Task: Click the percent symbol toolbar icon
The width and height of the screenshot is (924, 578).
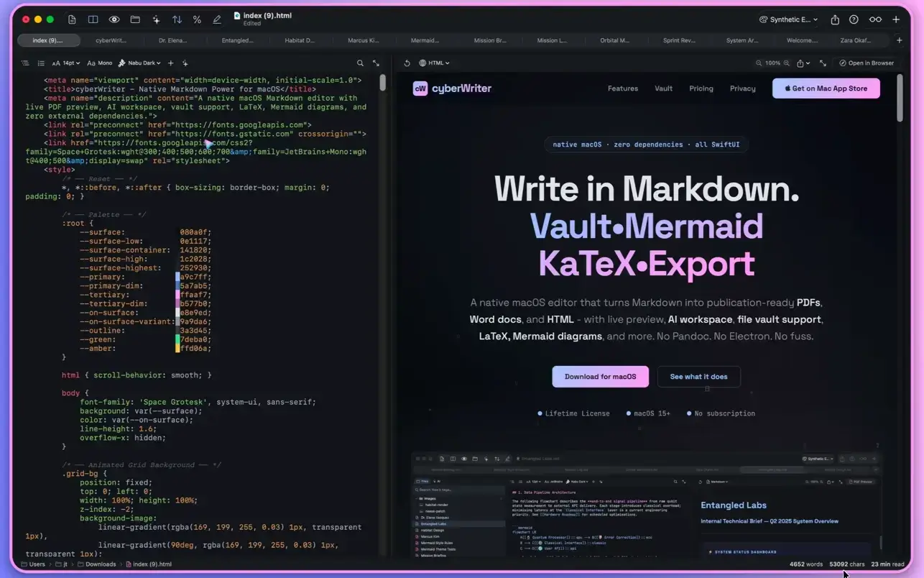Action: pyautogui.click(x=197, y=19)
